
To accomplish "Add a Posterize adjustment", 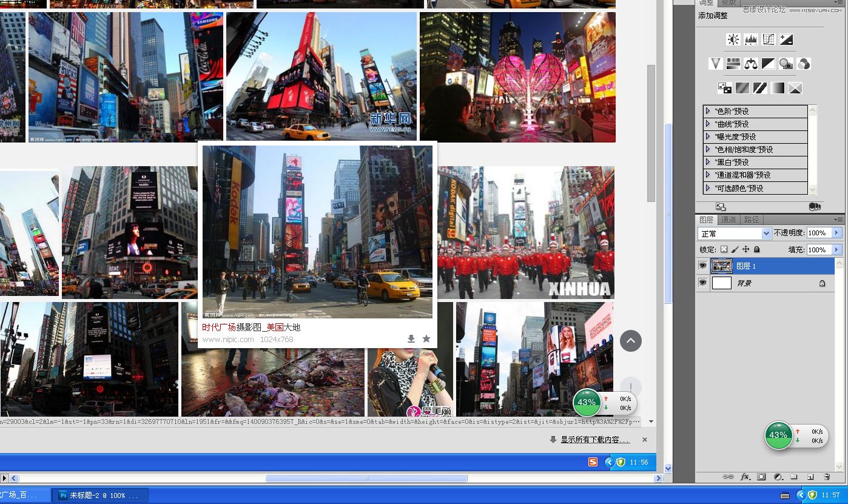I will 742,88.
